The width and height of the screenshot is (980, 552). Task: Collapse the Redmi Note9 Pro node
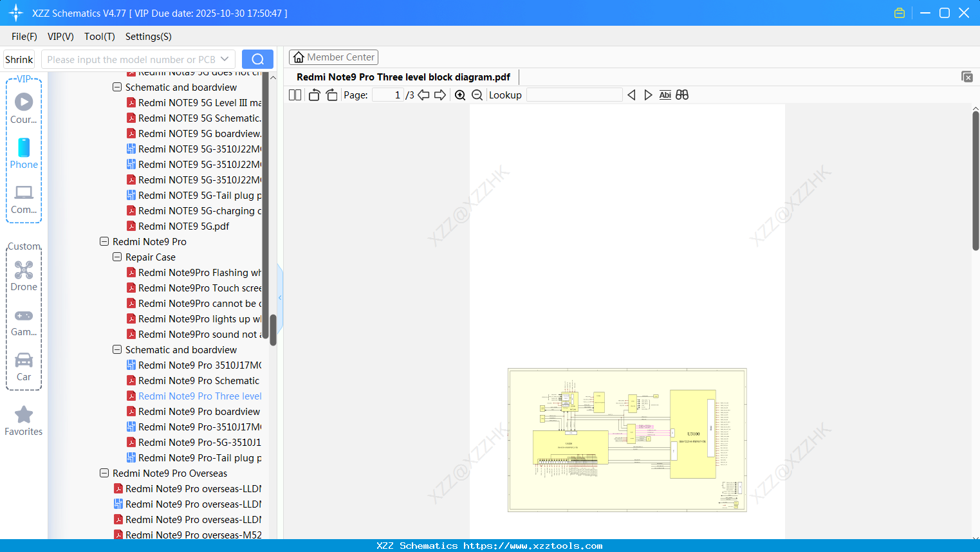104,241
